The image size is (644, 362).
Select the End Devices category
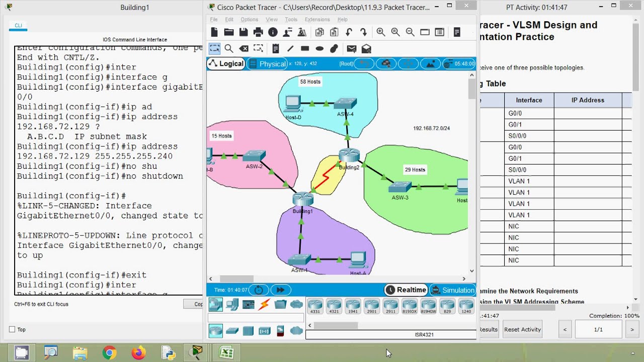232,304
